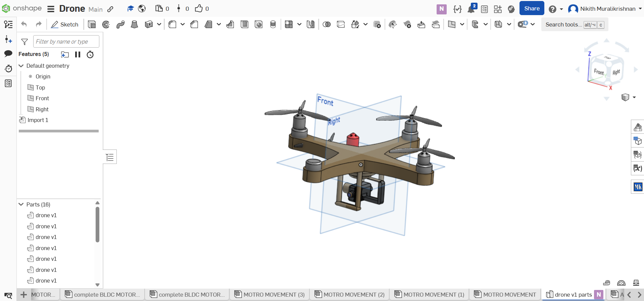Select the Frame tool
This screenshot has width=644, height=301.
coord(475,24)
